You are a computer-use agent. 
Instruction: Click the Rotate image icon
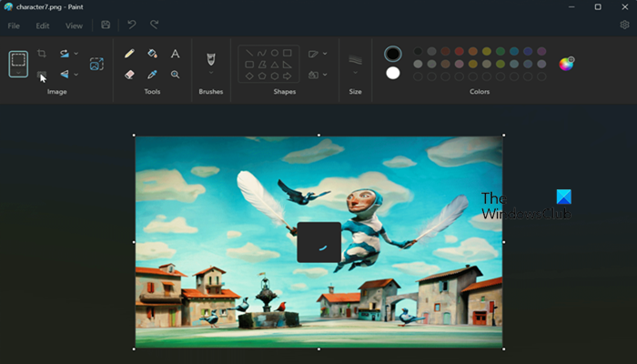[65, 53]
